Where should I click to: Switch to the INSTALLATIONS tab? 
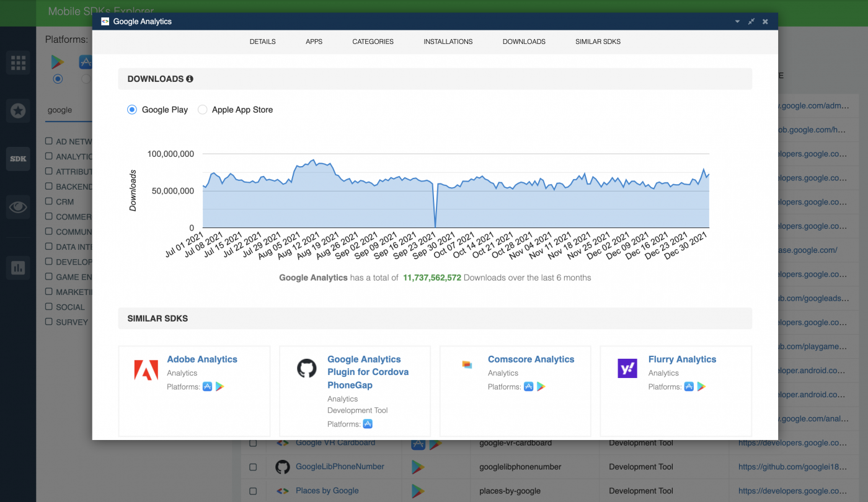click(x=448, y=42)
